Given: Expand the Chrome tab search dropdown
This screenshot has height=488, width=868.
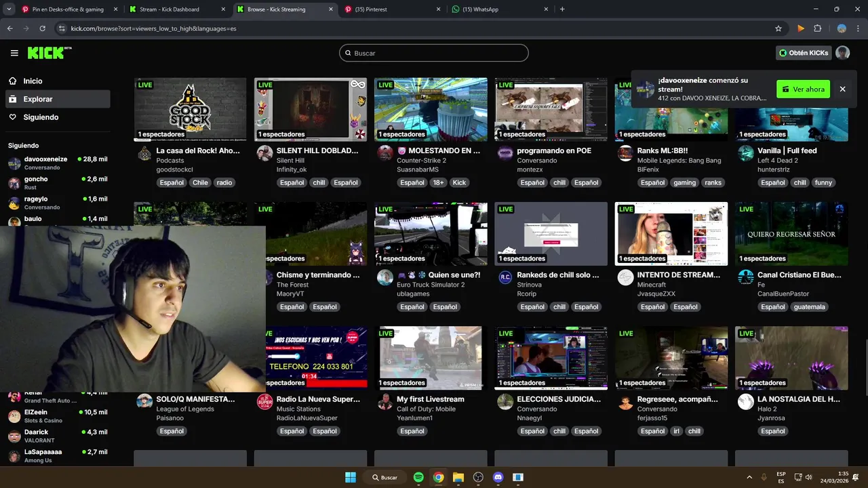Looking at the screenshot, I should coord(9,9).
